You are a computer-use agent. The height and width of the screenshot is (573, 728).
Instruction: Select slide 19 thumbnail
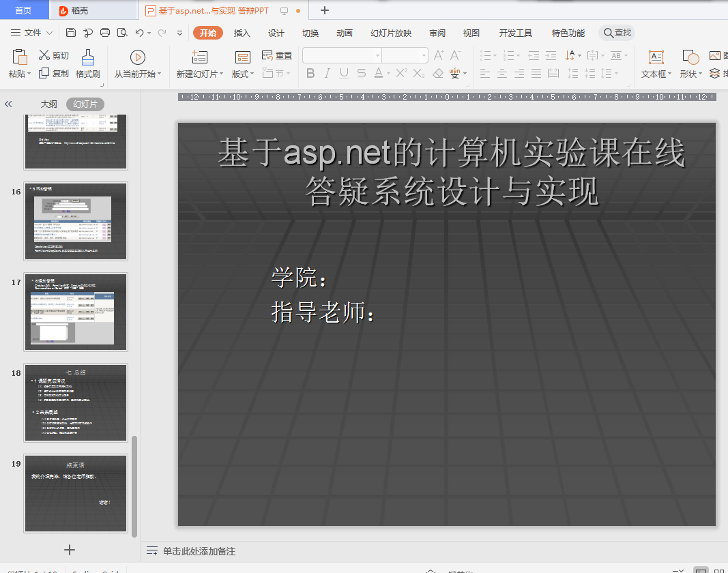coord(76,494)
